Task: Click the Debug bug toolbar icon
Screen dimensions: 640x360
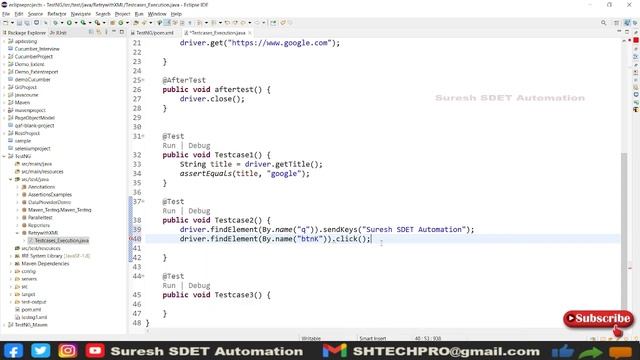Action: click(55, 23)
